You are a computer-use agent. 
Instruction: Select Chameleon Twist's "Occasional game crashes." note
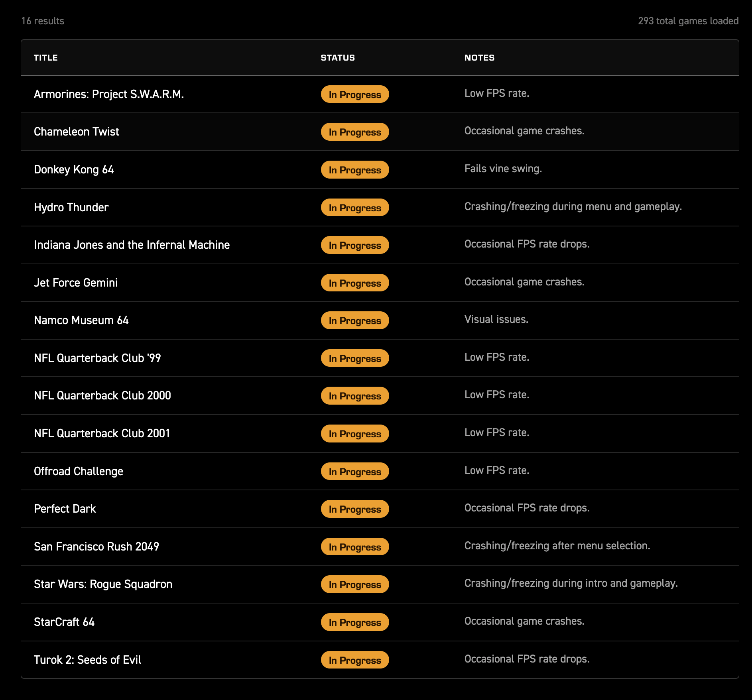(524, 131)
